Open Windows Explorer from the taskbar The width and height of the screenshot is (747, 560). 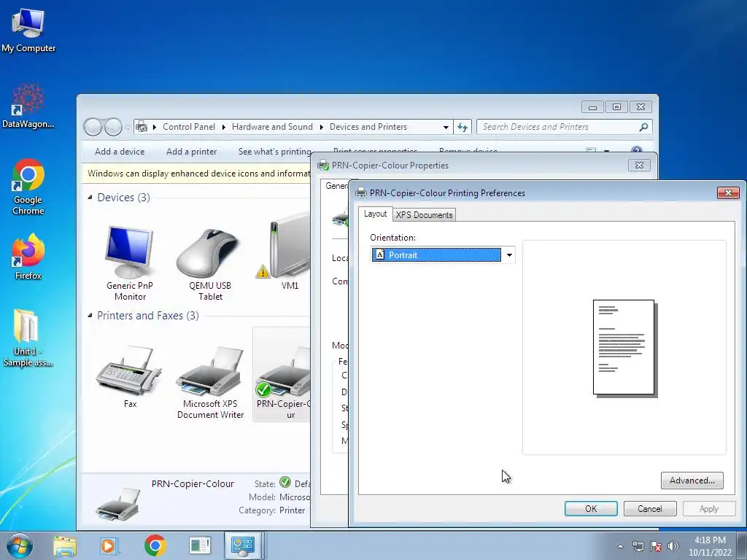pos(65,545)
